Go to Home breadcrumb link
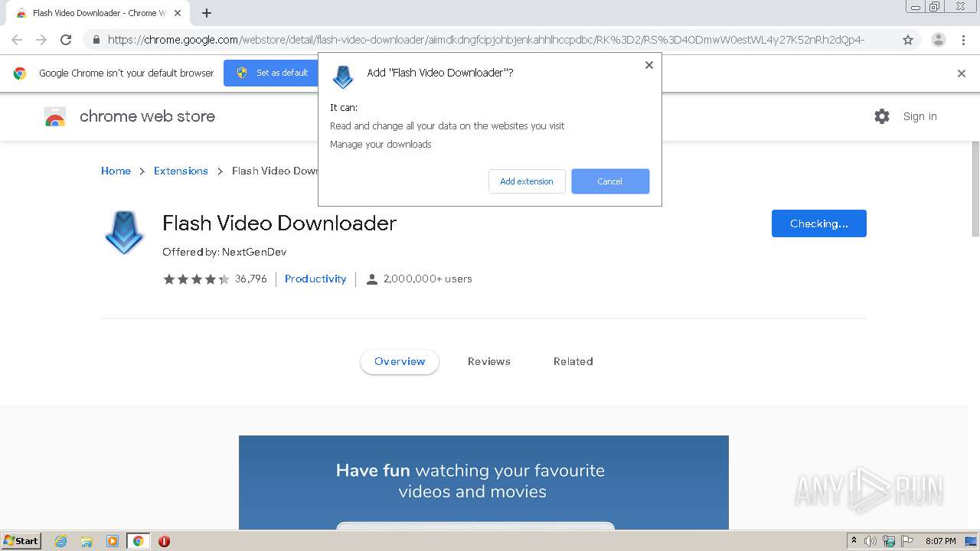Viewport: 980px width, 551px height. [x=116, y=171]
